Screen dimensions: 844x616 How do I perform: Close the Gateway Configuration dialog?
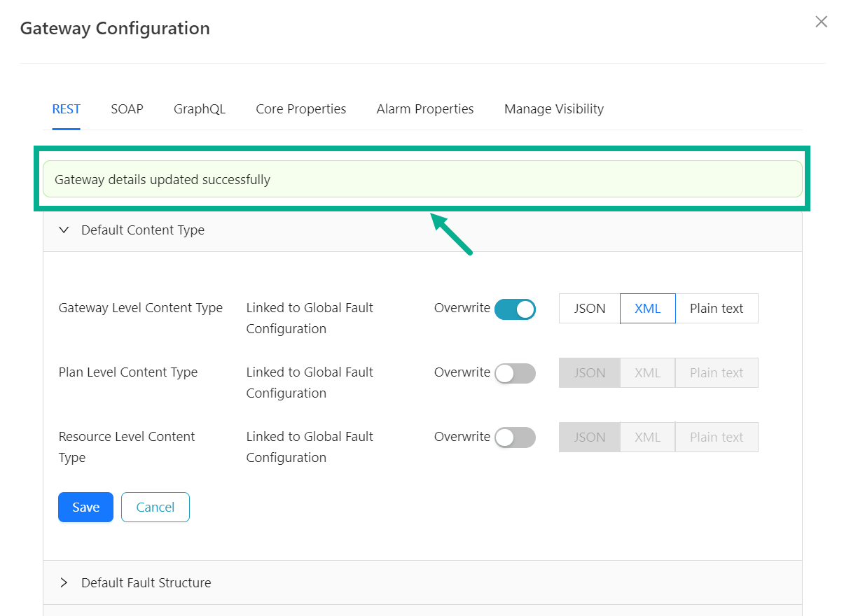[821, 22]
